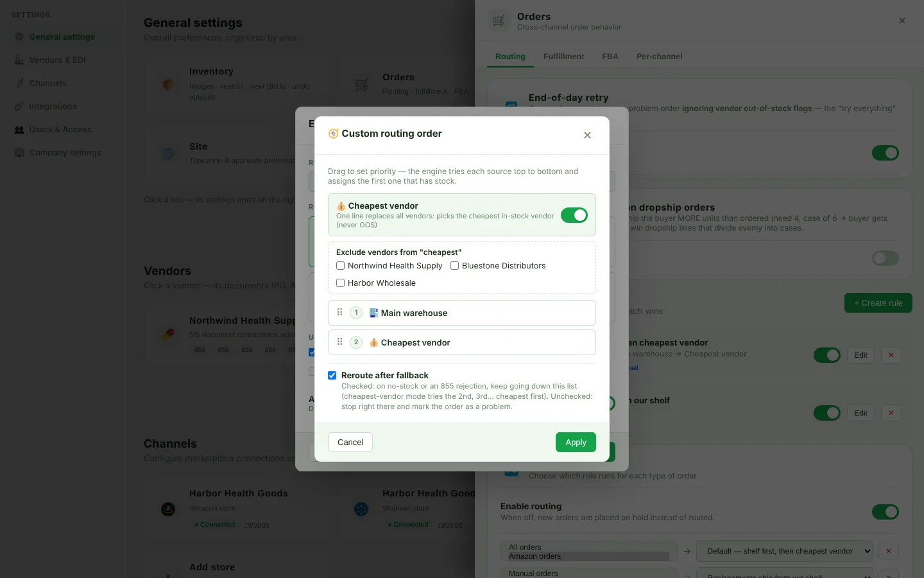Open General settings in the sidebar
The height and width of the screenshot is (578, 924).
pos(62,37)
